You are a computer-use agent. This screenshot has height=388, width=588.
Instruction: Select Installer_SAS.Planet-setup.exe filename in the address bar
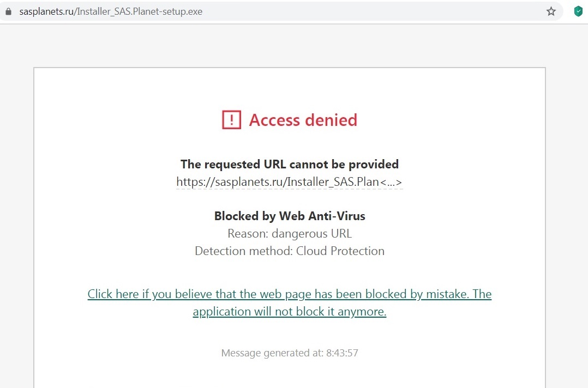pyautogui.click(x=140, y=11)
